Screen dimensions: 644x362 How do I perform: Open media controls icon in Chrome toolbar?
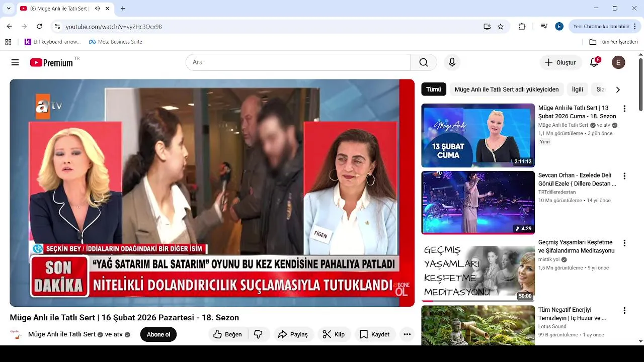click(x=544, y=27)
